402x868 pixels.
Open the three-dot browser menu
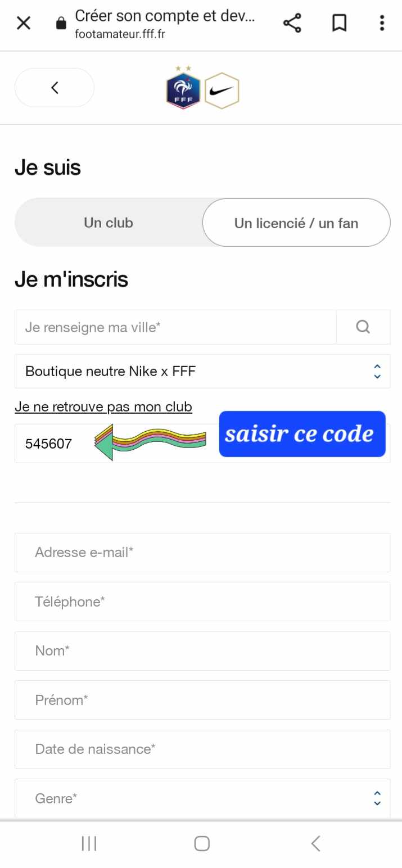point(382,23)
